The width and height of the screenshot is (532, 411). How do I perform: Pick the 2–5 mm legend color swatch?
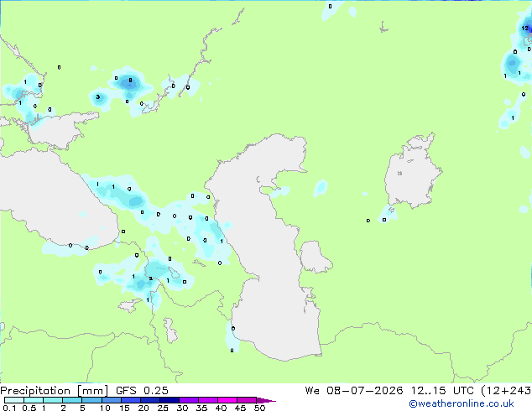pyautogui.click(x=72, y=400)
